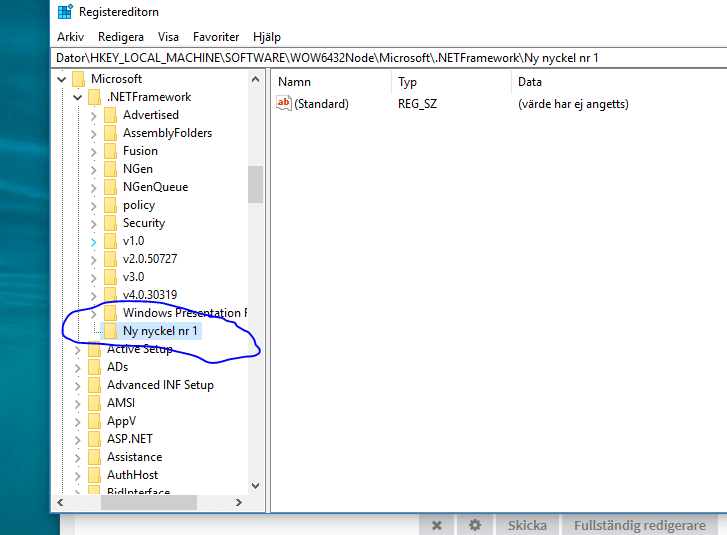This screenshot has height=535, width=727.
Task: Expand the AuthHost key
Action: click(77, 476)
